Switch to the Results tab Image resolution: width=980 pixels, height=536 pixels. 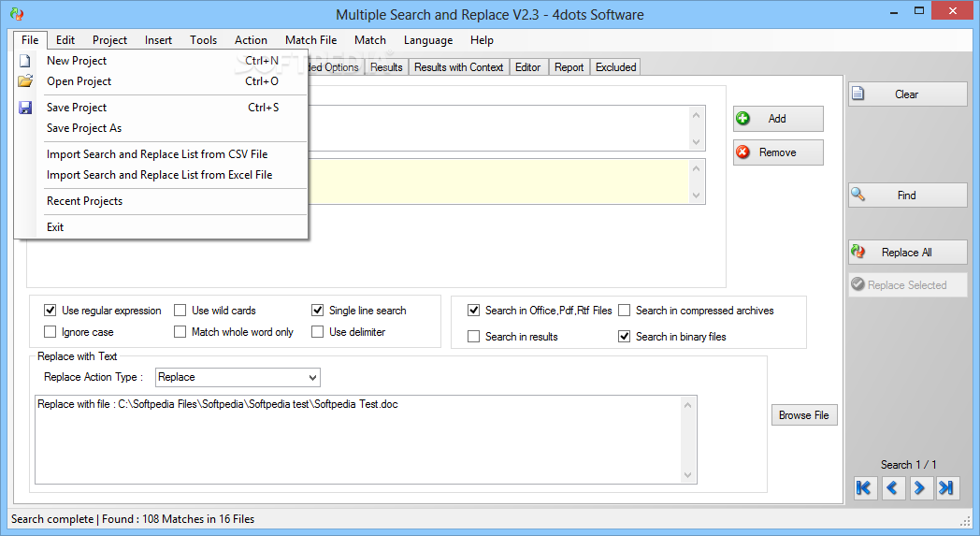[386, 67]
